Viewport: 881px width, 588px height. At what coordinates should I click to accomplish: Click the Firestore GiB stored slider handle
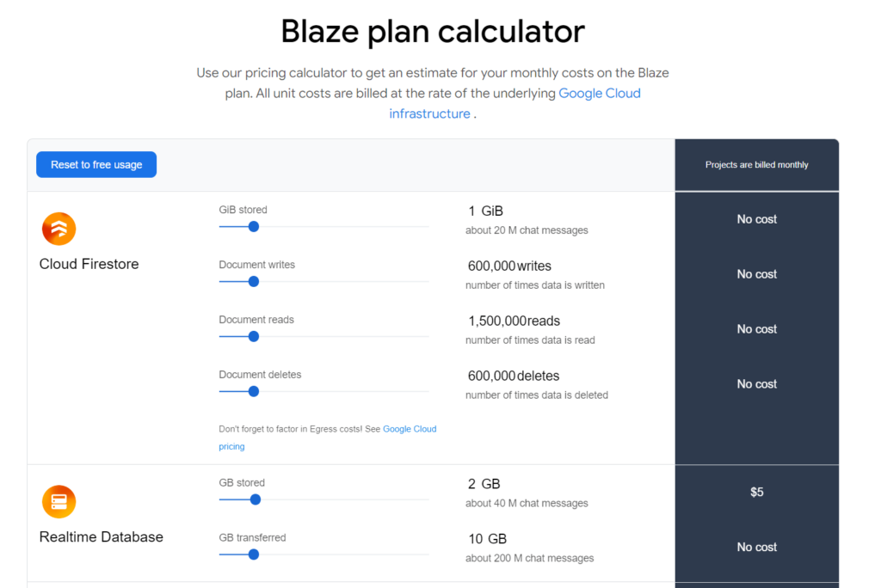pyautogui.click(x=253, y=227)
